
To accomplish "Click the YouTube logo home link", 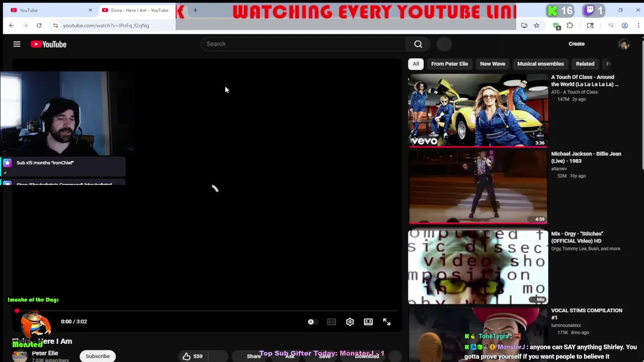I will coord(48,44).
